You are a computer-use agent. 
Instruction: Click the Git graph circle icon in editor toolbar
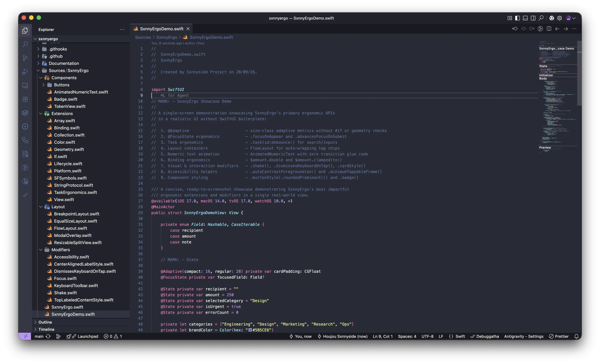(540, 29)
